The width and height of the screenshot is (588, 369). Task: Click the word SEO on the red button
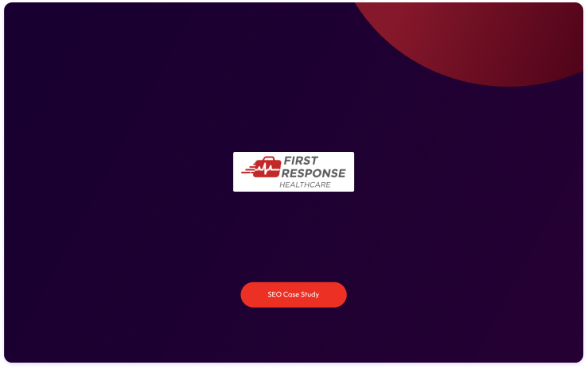pyautogui.click(x=275, y=294)
